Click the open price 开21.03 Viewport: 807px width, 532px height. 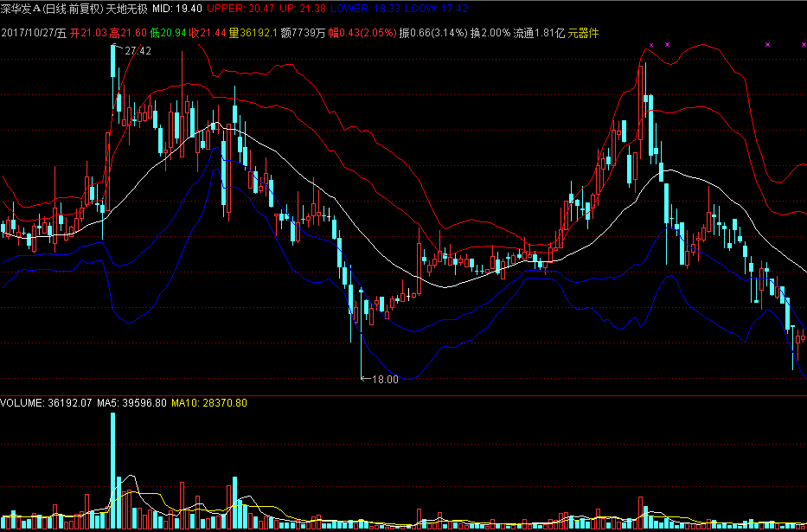(88, 34)
